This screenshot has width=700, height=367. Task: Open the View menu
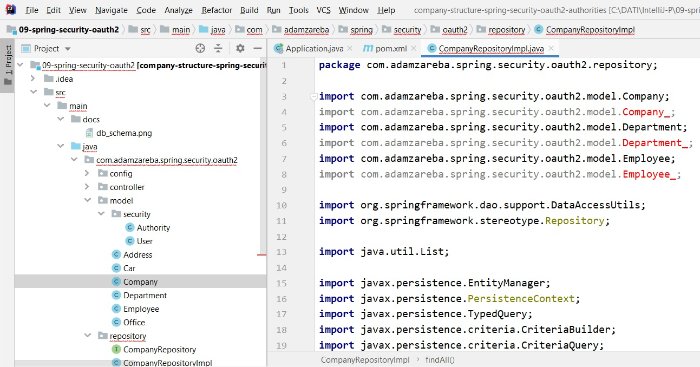point(78,10)
